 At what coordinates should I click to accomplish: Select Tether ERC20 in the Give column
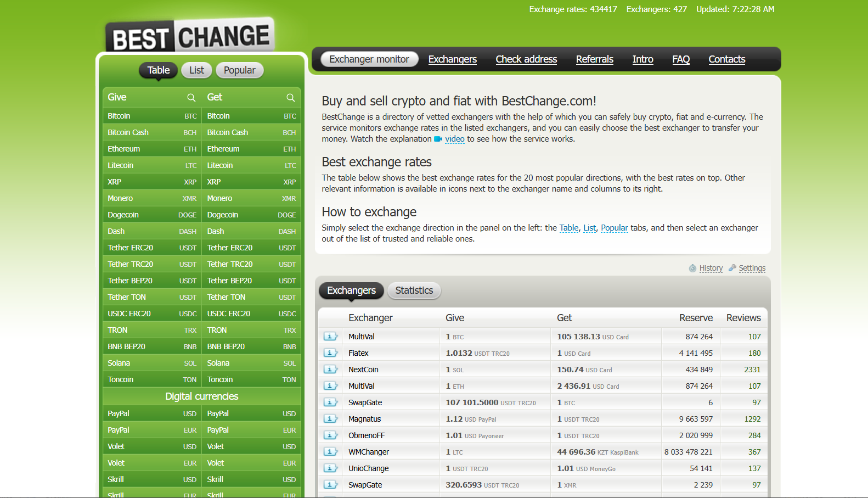coord(152,248)
